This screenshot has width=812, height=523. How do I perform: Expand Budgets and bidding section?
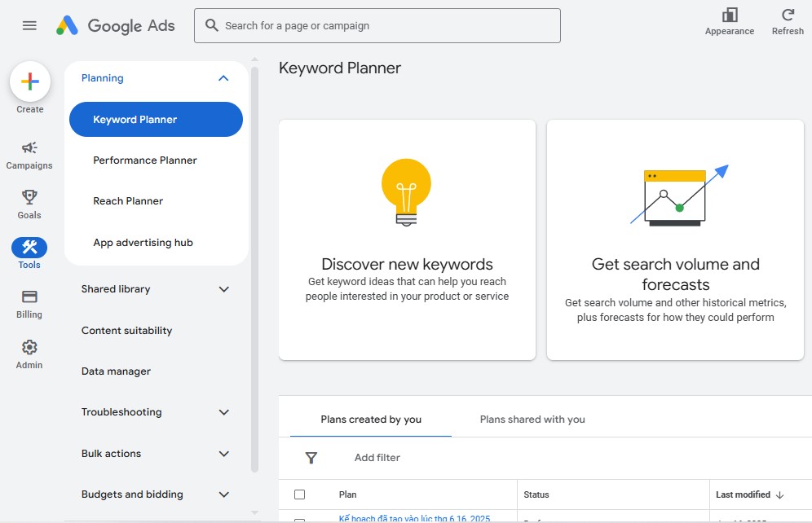click(223, 494)
